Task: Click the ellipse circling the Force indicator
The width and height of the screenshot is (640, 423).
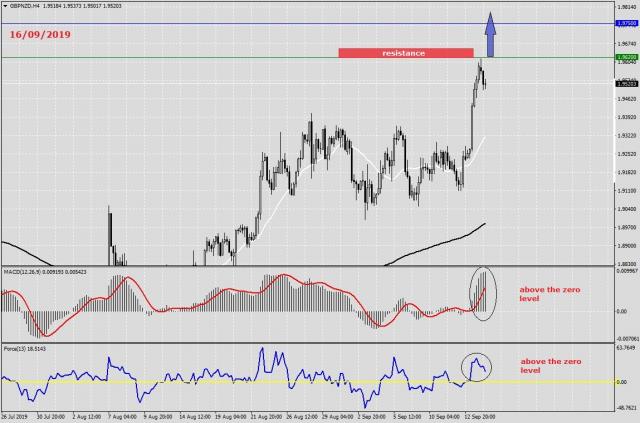Action: tap(478, 367)
